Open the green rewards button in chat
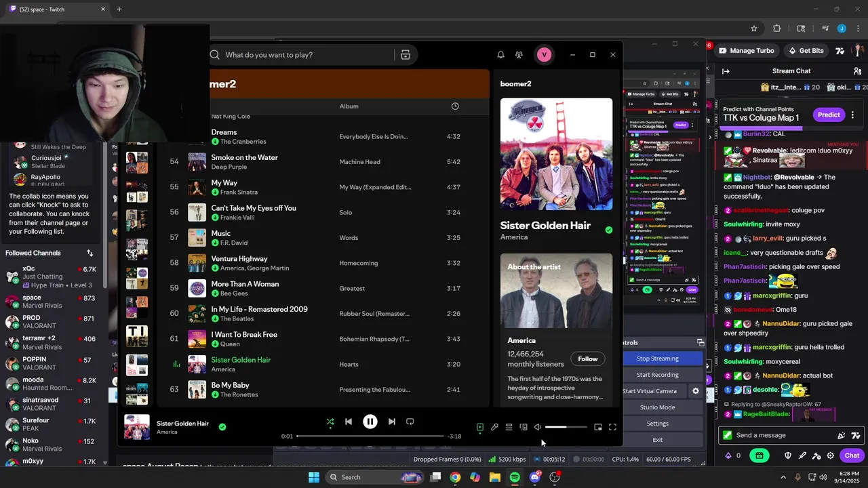The height and width of the screenshot is (488, 868). (x=759, y=455)
